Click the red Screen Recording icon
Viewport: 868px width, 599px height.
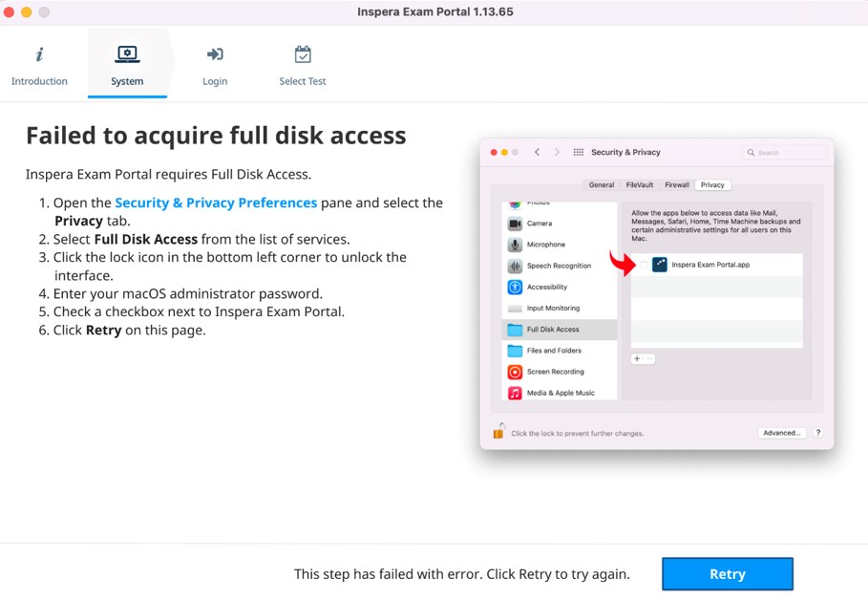tap(515, 372)
